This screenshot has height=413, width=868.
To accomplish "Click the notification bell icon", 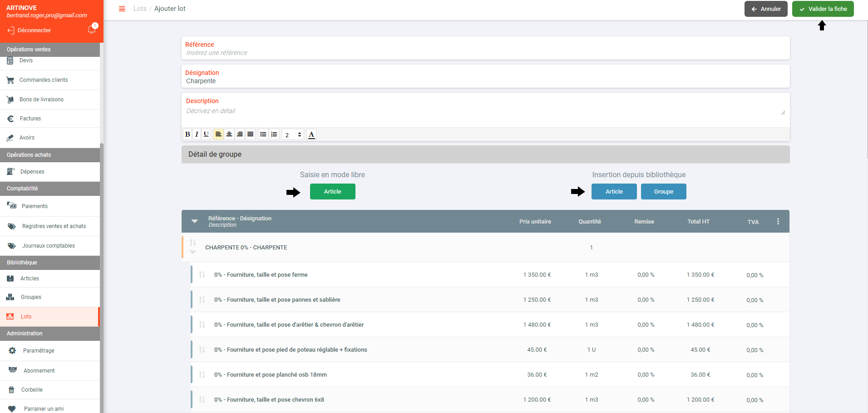I will 92,30.
